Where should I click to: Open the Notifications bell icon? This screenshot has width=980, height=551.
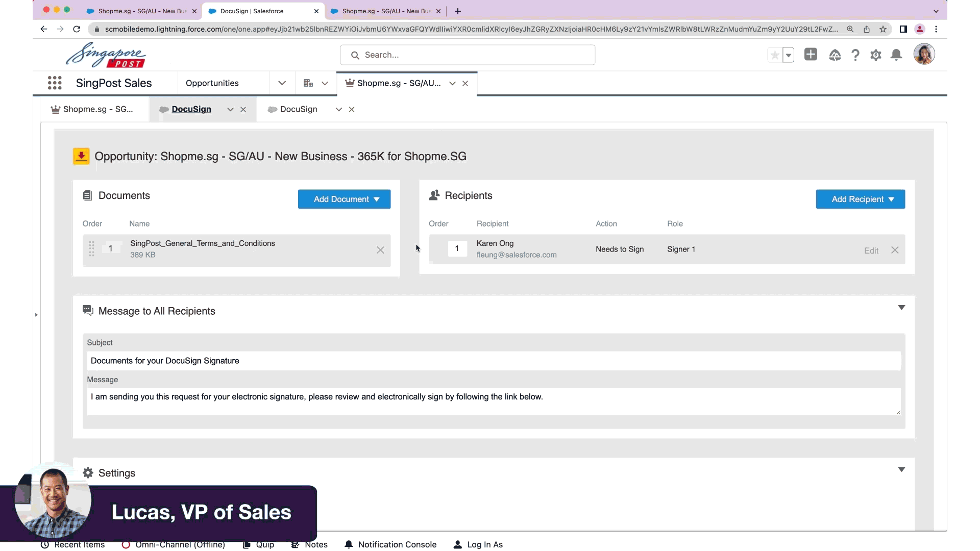point(896,55)
